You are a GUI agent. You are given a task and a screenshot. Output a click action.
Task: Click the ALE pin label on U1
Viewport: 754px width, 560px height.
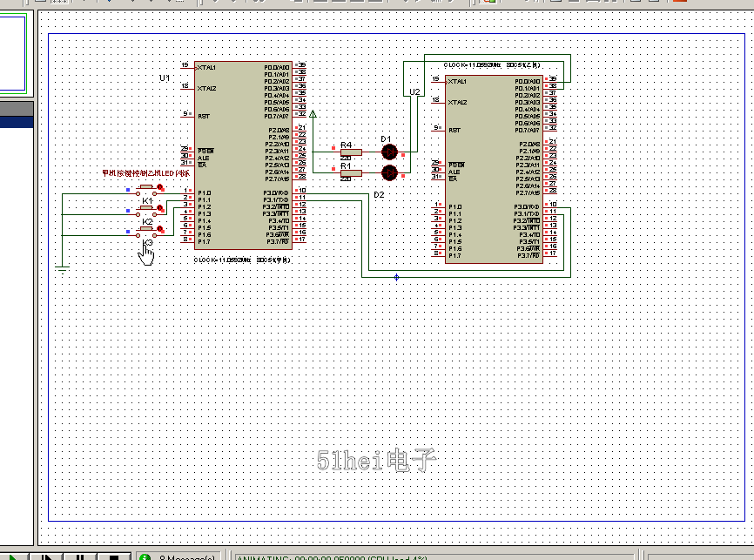(x=204, y=158)
